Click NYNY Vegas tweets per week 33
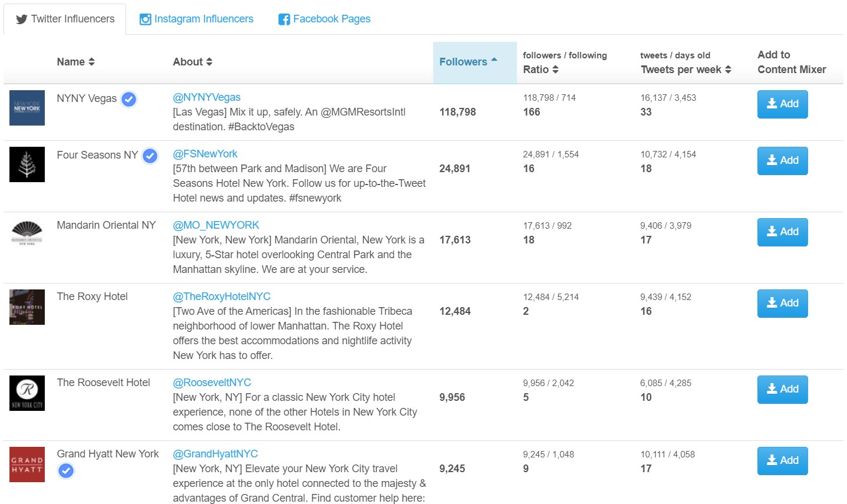Image resolution: width=847 pixels, height=504 pixels. point(646,112)
